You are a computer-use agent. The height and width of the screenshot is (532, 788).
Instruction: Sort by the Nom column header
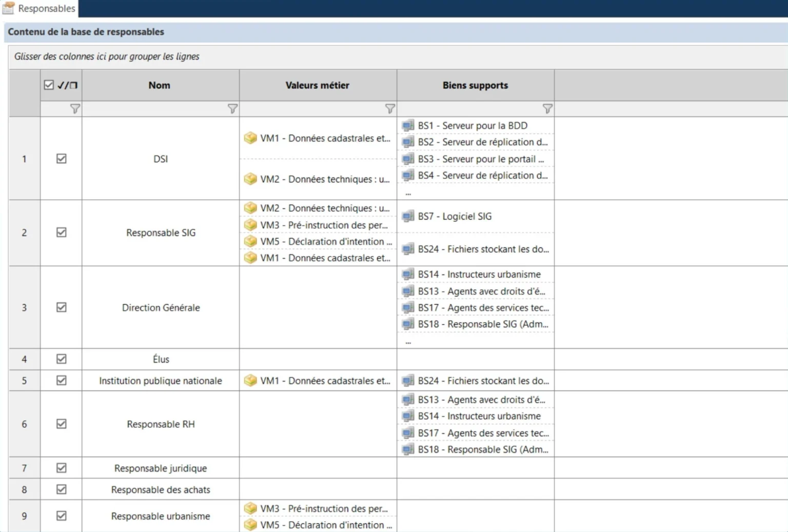[x=160, y=85]
